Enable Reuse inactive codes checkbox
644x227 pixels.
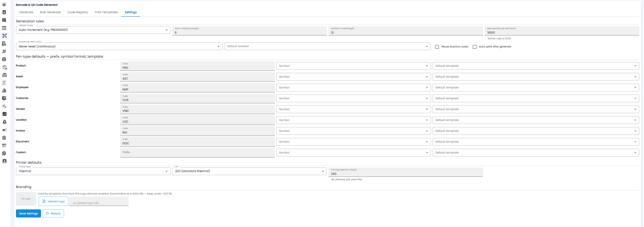[437, 47]
